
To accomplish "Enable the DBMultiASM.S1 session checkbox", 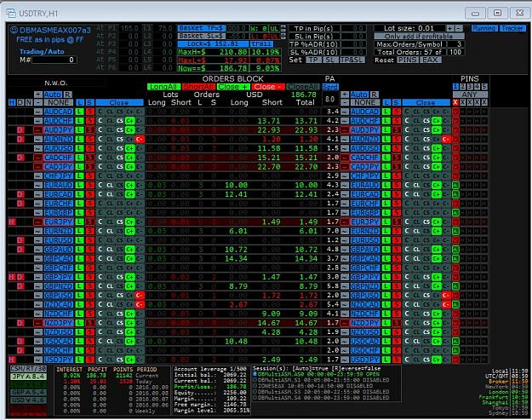I will click(255, 380).
